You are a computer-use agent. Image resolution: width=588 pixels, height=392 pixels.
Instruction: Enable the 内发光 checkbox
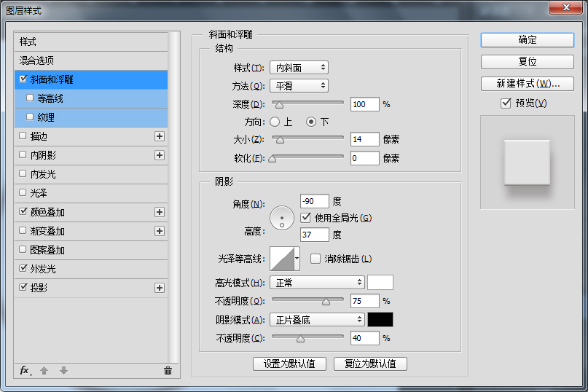(23, 173)
